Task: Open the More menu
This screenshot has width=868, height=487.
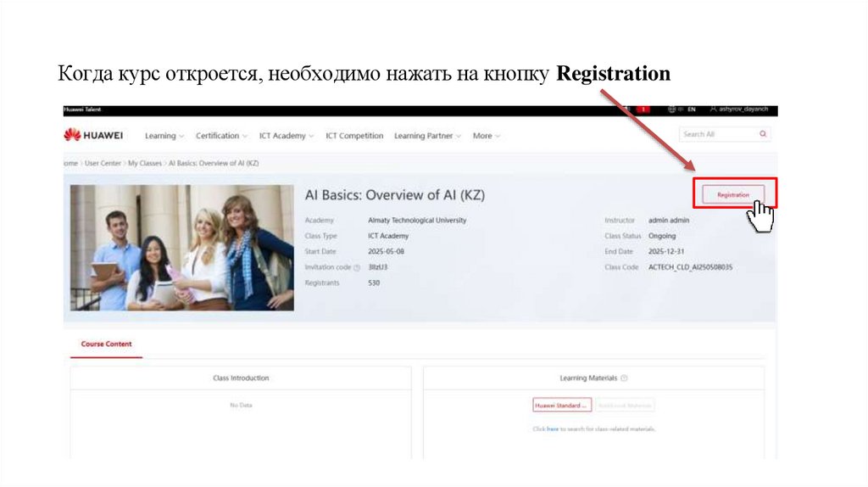Action: pyautogui.click(x=486, y=136)
